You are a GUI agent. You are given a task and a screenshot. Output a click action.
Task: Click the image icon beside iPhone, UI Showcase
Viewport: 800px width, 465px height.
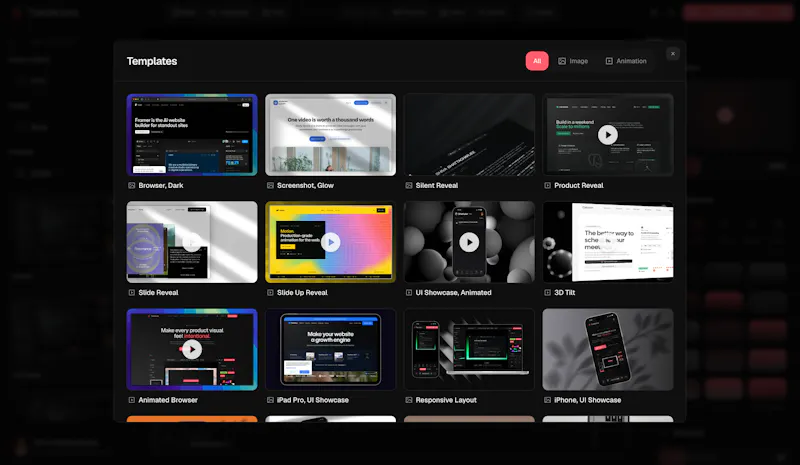click(x=547, y=400)
